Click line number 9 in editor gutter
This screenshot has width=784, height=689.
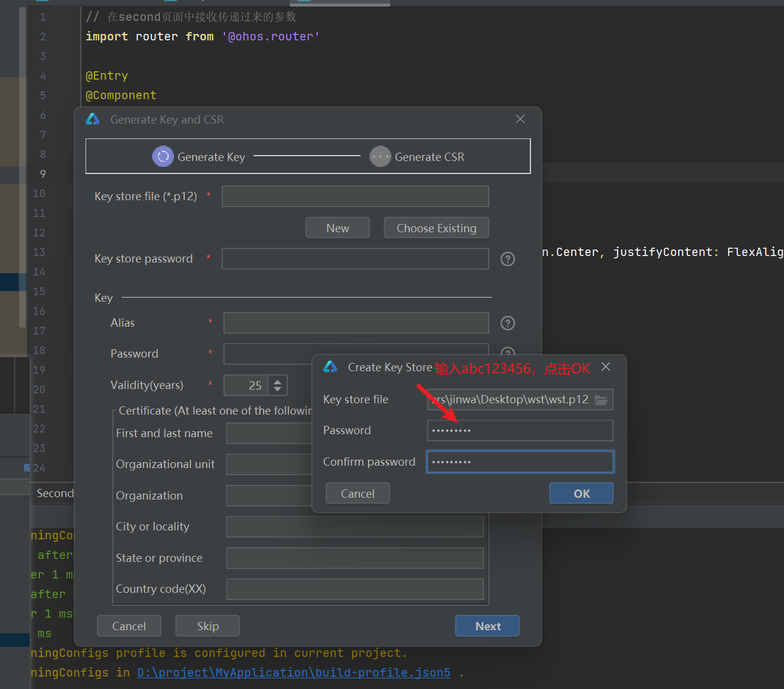(43, 174)
